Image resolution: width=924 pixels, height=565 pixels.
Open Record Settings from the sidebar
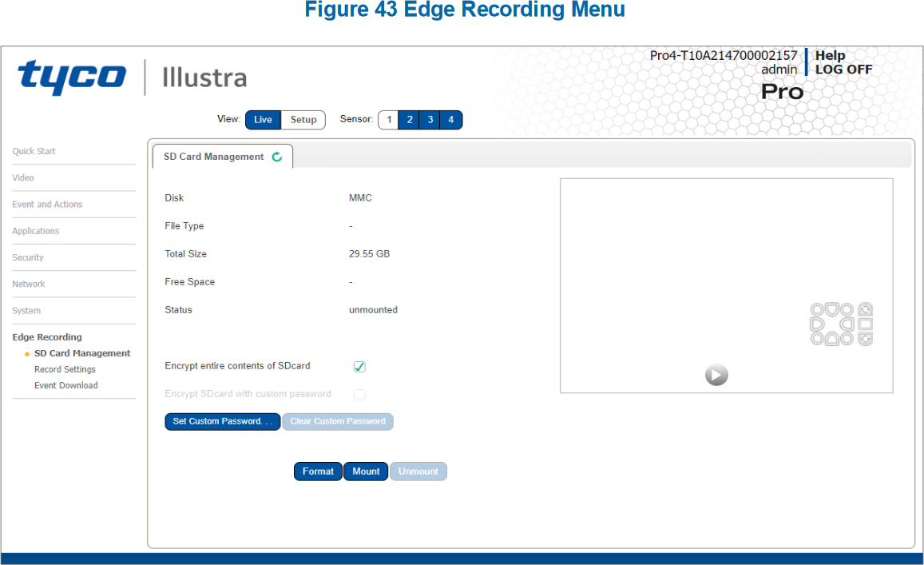(65, 368)
